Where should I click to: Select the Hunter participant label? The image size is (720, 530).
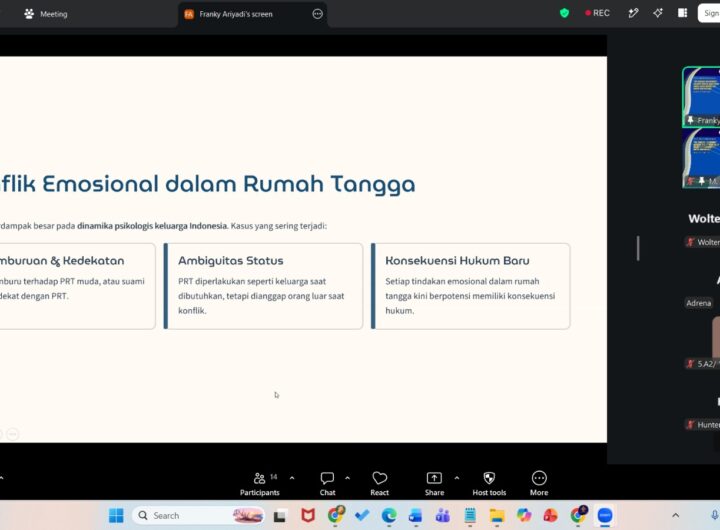(x=703, y=425)
